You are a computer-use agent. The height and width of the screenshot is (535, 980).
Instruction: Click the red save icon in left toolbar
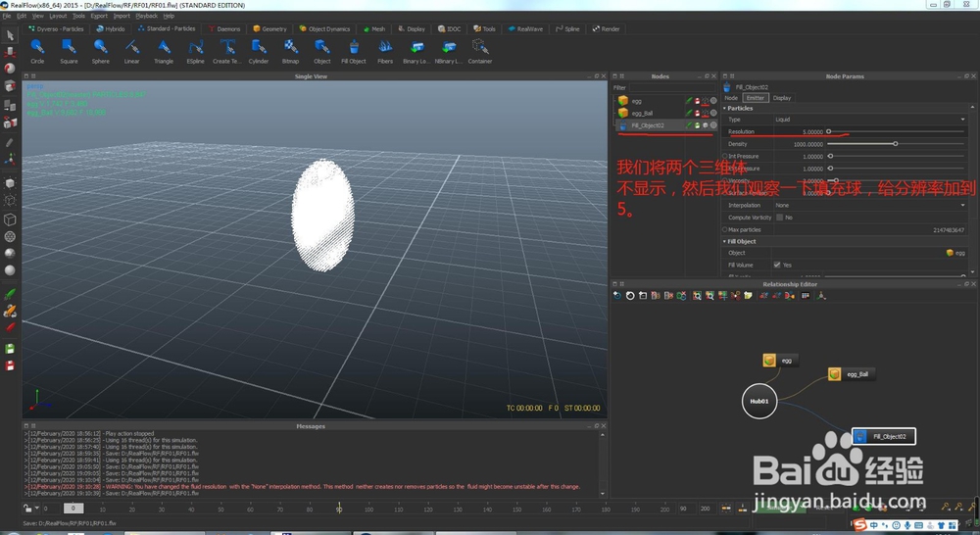click(10, 365)
